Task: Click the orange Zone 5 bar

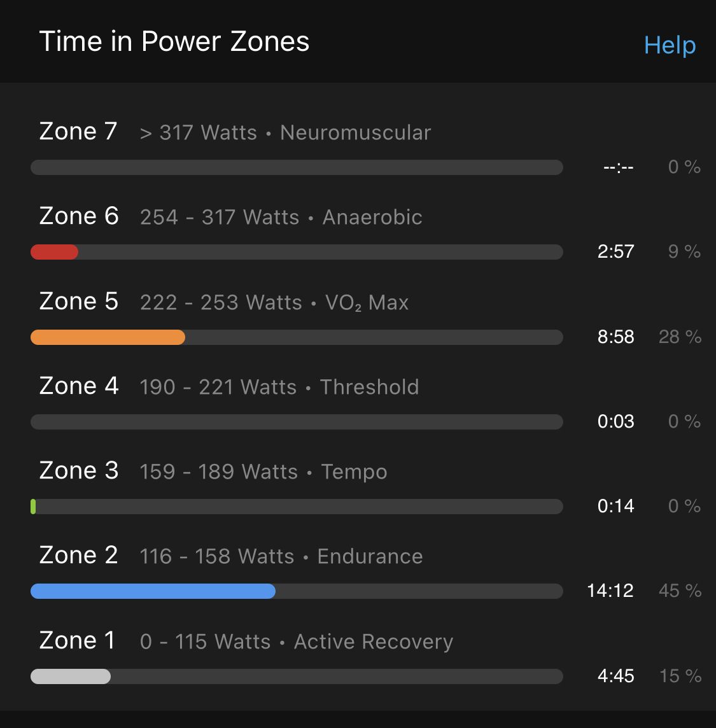Action: click(x=108, y=337)
